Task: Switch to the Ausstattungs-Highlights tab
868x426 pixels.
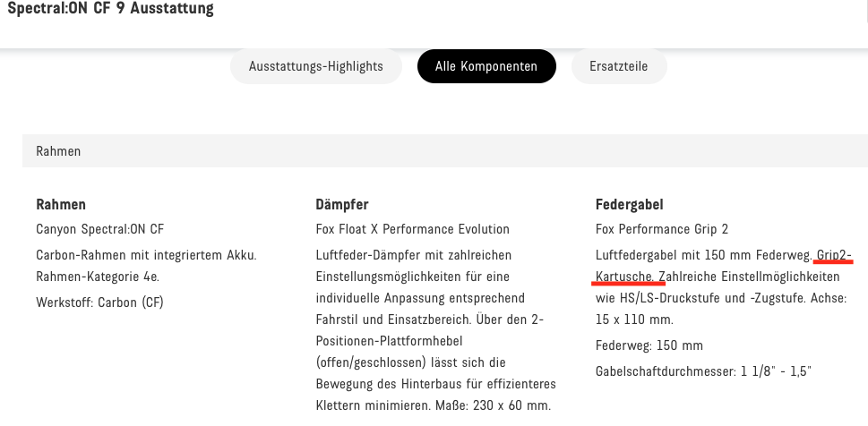Action: [x=316, y=66]
